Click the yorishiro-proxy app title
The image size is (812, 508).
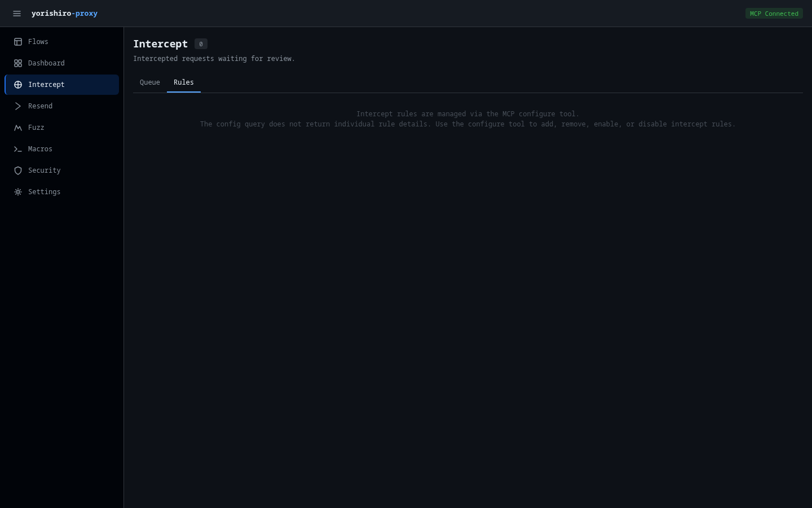tap(64, 14)
